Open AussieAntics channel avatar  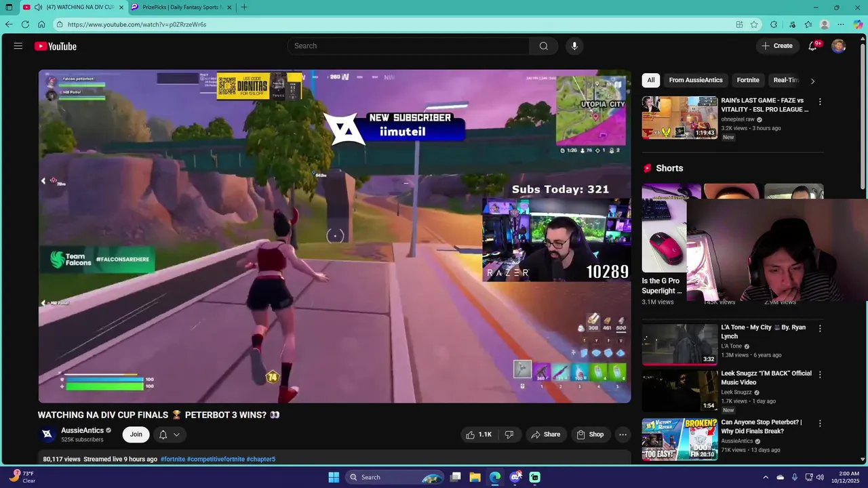(47, 434)
